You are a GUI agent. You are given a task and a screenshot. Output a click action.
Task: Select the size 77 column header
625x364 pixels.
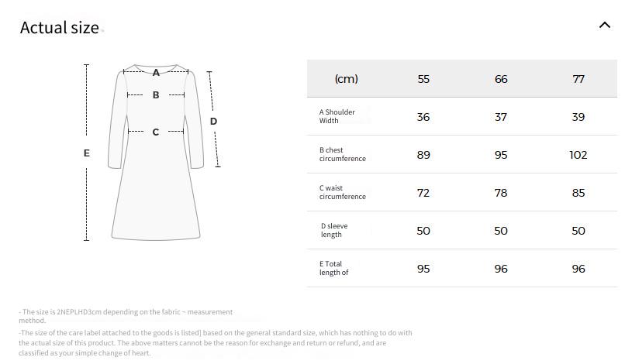click(x=578, y=79)
